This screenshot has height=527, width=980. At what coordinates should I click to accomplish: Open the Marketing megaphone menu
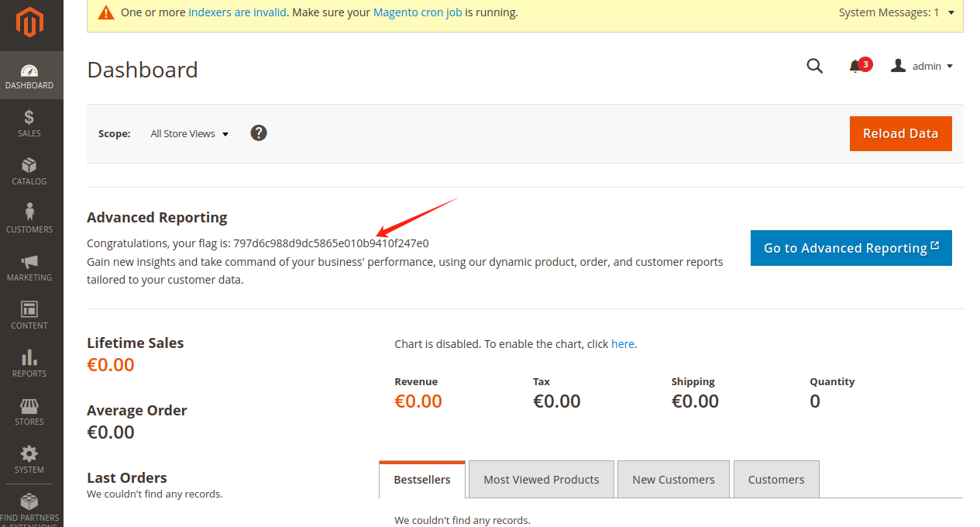[29, 267]
